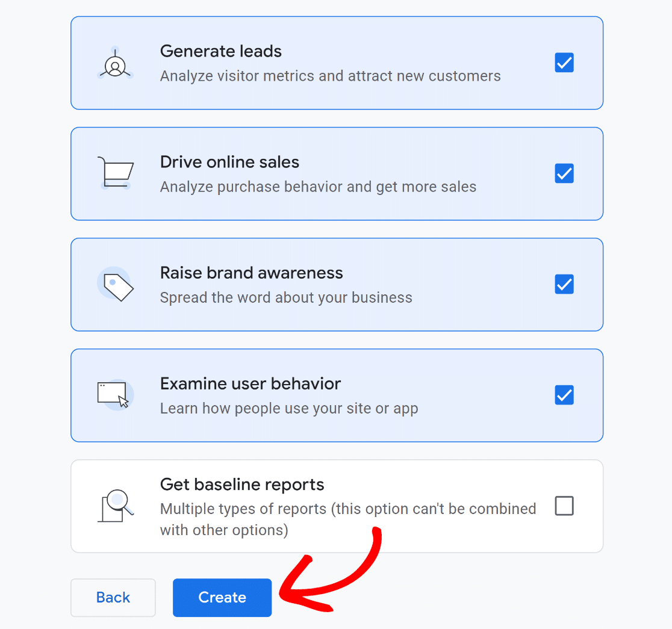Uncheck the Examine user behavior checkbox
Image resolution: width=672 pixels, height=629 pixels.
(x=564, y=395)
